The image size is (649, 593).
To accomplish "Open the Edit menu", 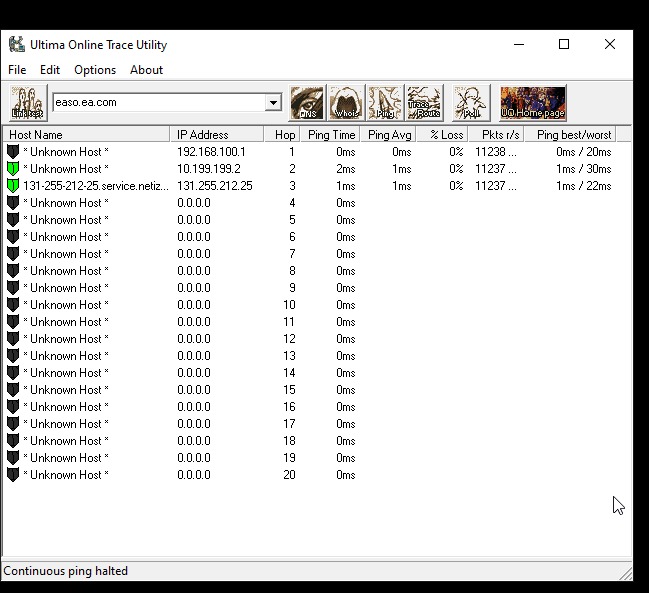I will click(x=50, y=70).
